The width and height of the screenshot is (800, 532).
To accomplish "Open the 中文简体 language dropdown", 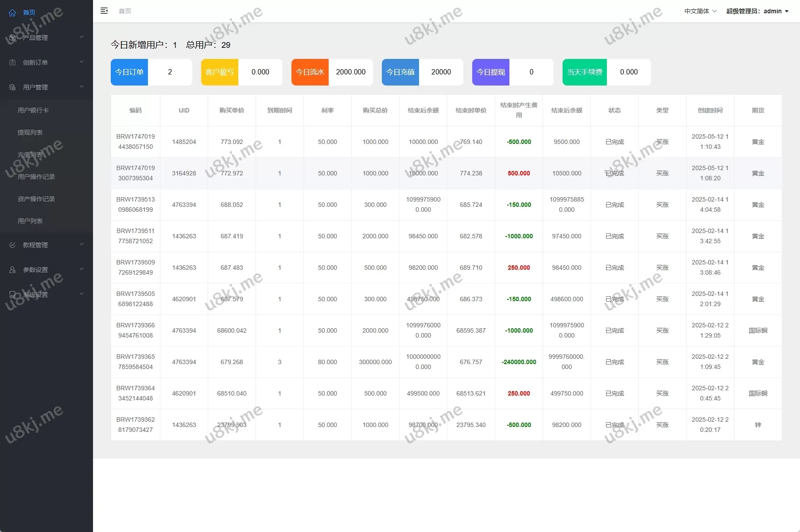I will (700, 11).
